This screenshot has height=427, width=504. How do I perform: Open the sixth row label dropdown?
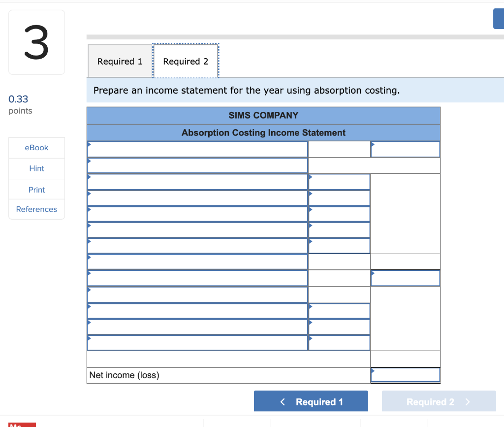point(197,230)
